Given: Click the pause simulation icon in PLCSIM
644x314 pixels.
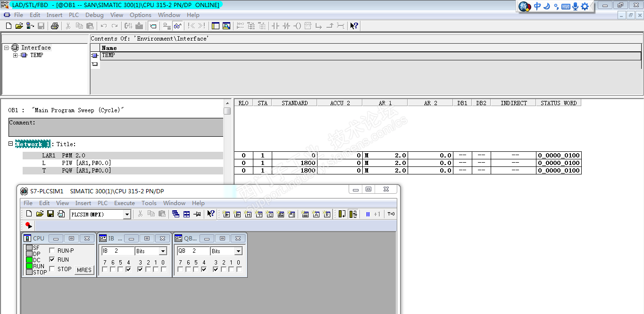Looking at the screenshot, I should coord(368,214).
